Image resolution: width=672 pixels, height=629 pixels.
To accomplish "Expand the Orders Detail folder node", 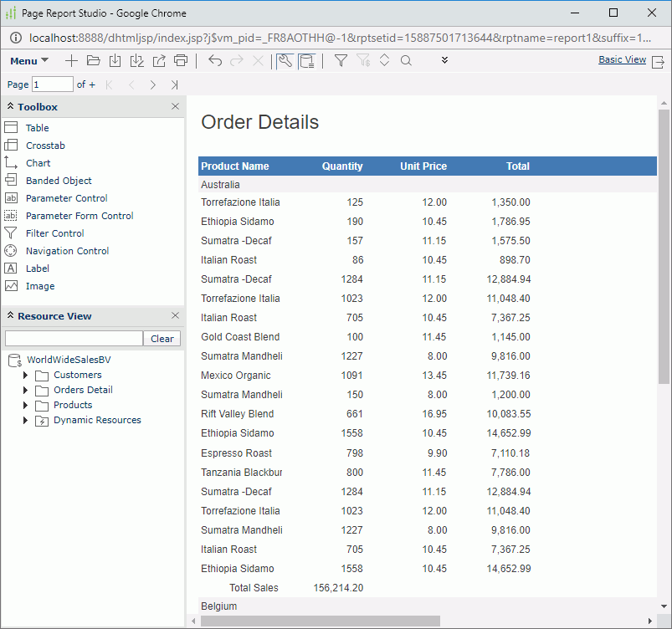I will tap(26, 390).
